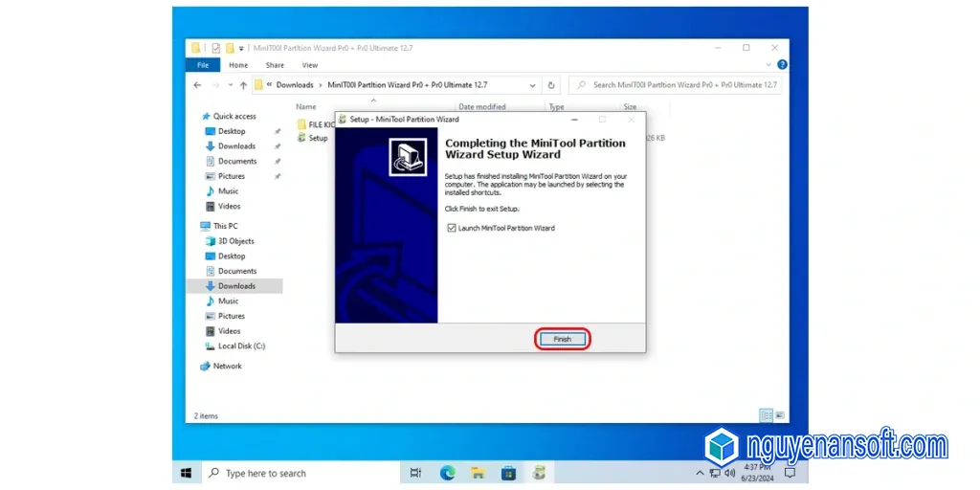The width and height of the screenshot is (980, 490).
Task: Open Documents under Quick access
Action: click(232, 161)
